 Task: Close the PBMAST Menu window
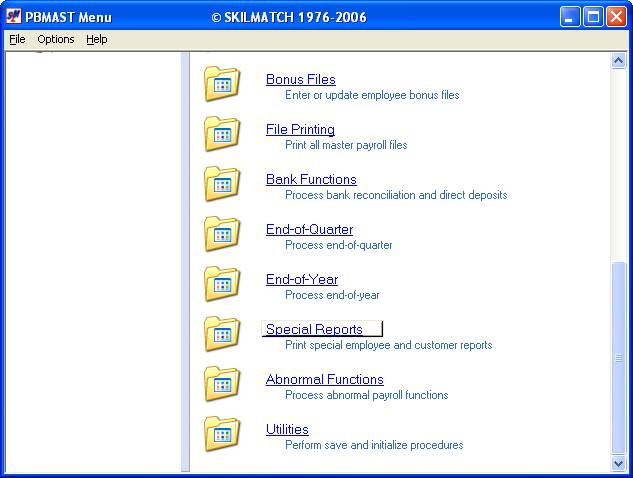616,17
